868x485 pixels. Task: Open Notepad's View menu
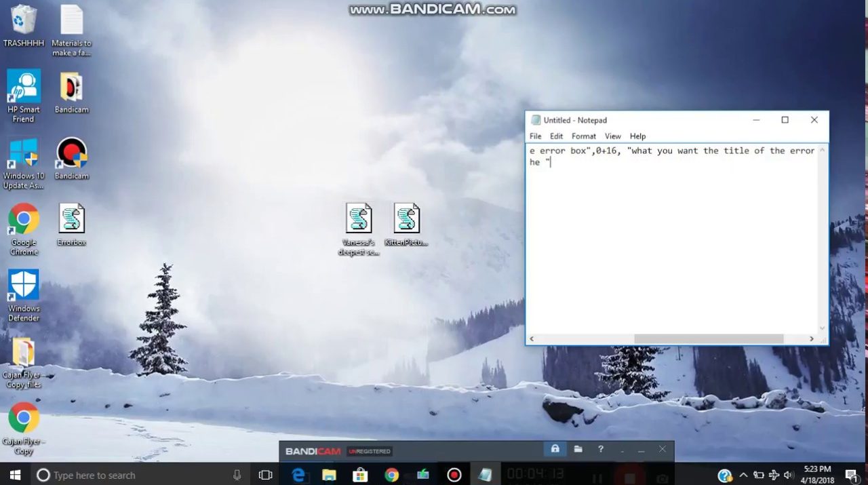click(612, 136)
